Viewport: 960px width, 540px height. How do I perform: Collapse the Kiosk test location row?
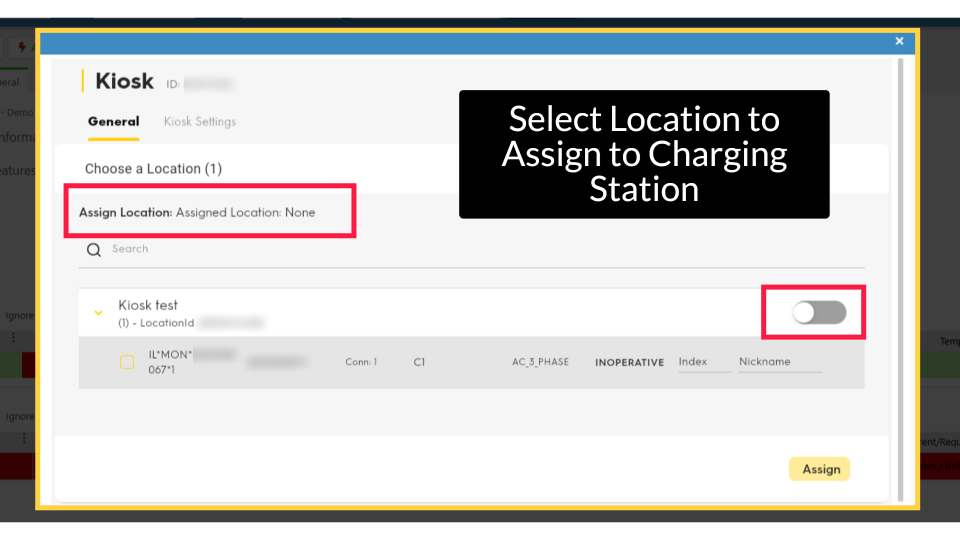coord(98,313)
